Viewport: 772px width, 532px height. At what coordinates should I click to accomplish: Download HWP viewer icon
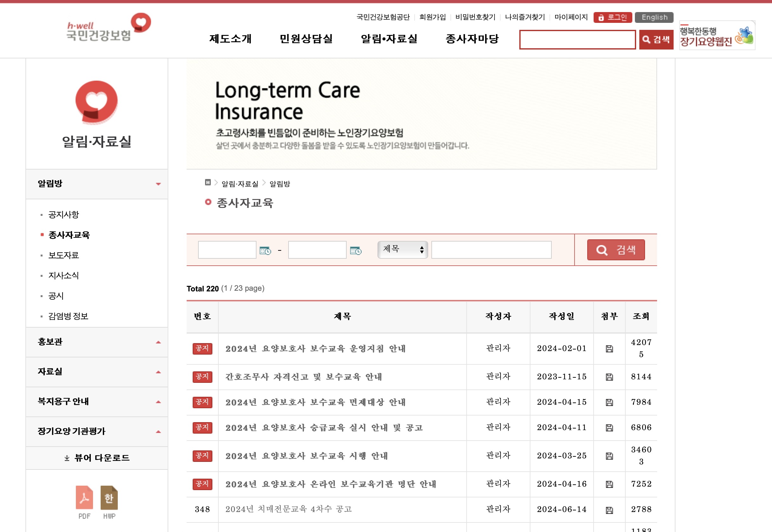click(x=109, y=498)
